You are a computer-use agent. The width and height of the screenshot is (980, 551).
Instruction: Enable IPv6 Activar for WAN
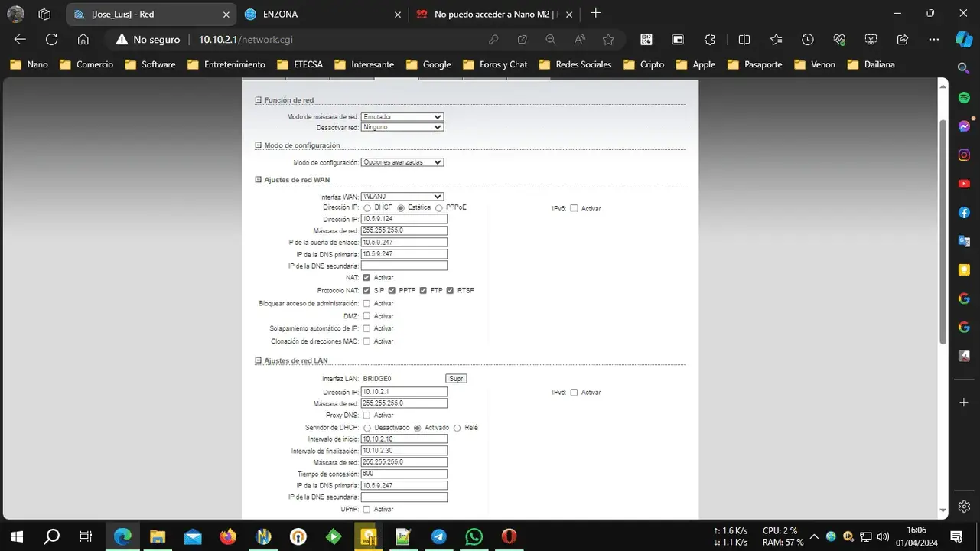(x=574, y=208)
